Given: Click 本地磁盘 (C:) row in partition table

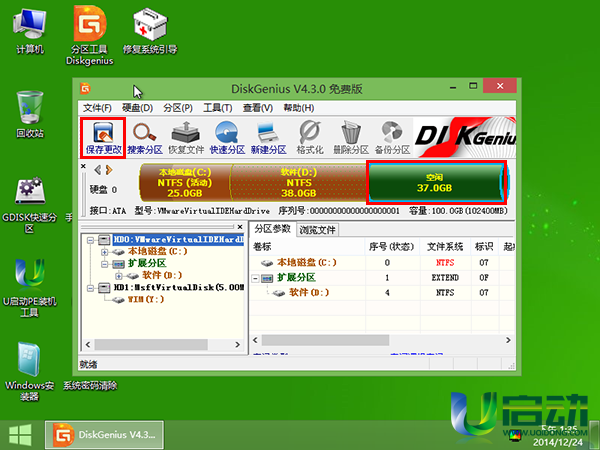Looking at the screenshot, I should [x=382, y=262].
